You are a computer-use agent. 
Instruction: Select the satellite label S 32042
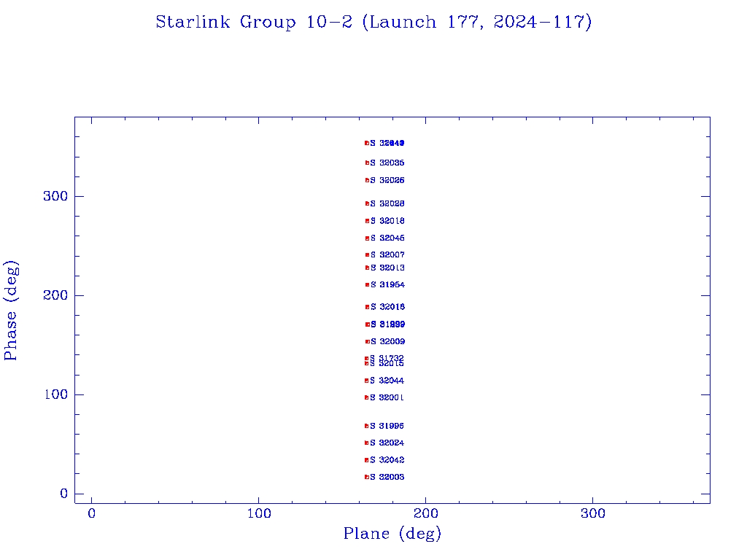(x=387, y=460)
